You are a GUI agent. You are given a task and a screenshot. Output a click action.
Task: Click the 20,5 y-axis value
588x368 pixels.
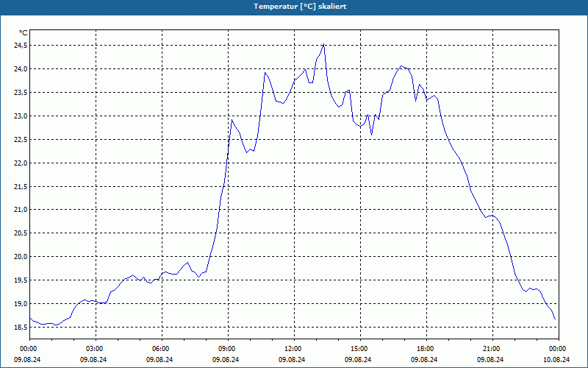(21, 233)
